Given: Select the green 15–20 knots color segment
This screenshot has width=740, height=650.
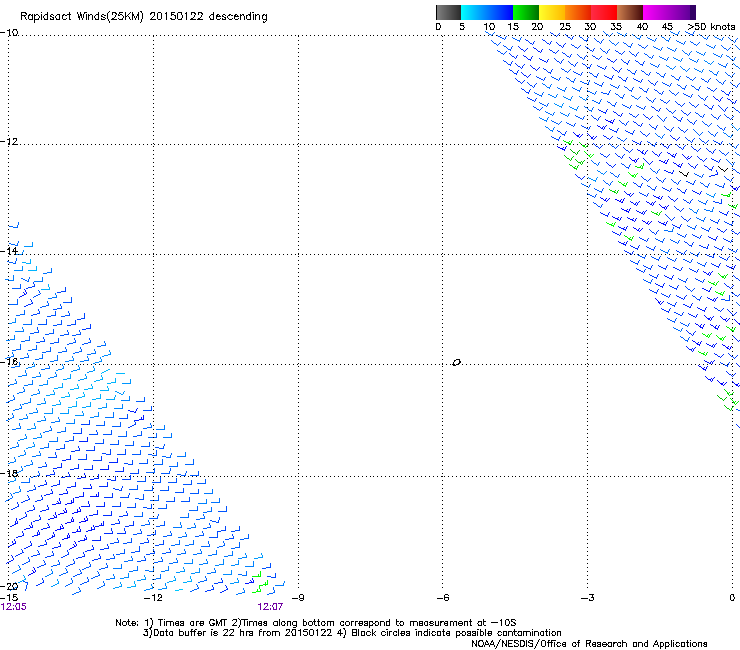Looking at the screenshot, I should click(526, 12).
